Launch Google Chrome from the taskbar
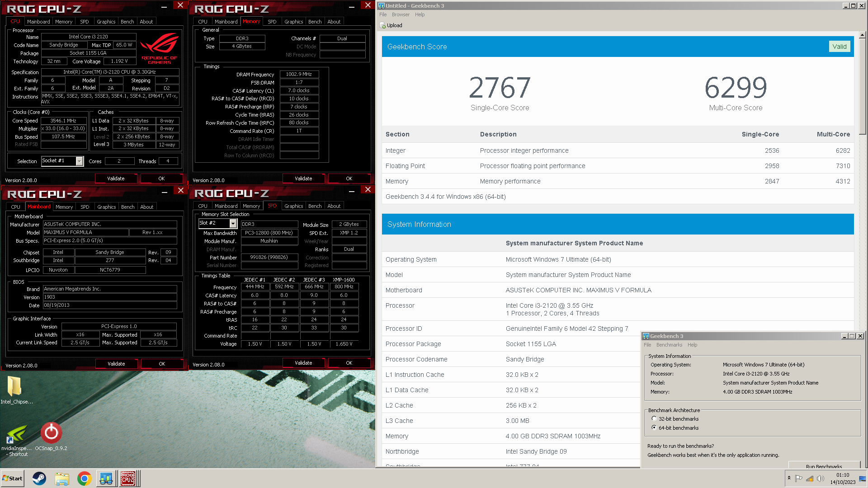This screenshot has width=868, height=488. [84, 478]
